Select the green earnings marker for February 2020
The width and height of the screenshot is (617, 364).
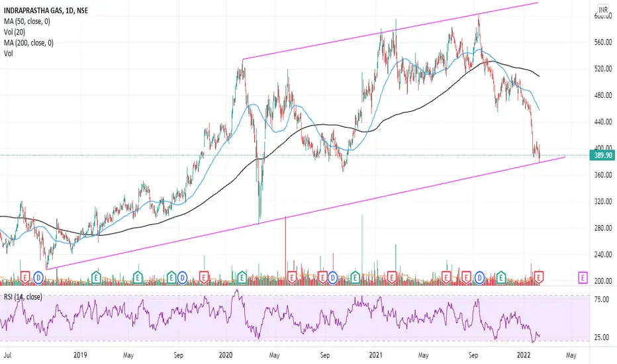pyautogui.click(x=242, y=278)
